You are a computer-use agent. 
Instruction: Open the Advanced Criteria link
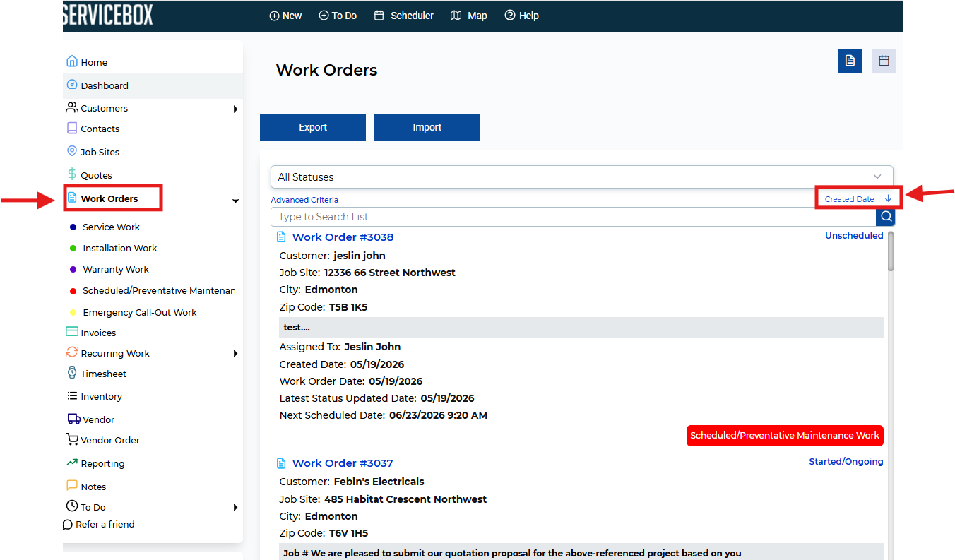tap(304, 200)
